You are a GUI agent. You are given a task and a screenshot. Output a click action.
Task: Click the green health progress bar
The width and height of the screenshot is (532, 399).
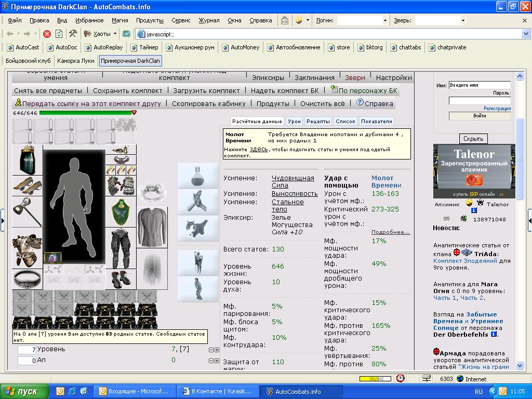click(85, 113)
